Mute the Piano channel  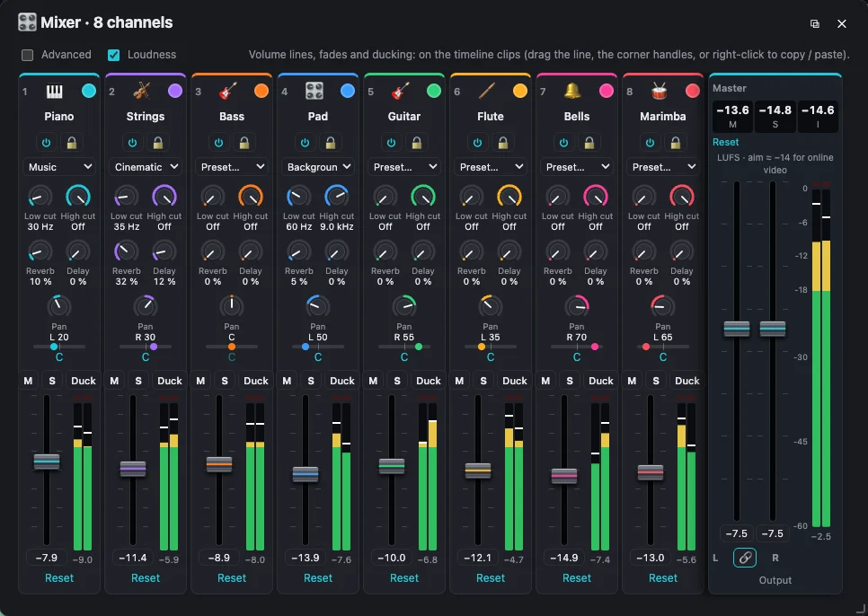pos(28,381)
